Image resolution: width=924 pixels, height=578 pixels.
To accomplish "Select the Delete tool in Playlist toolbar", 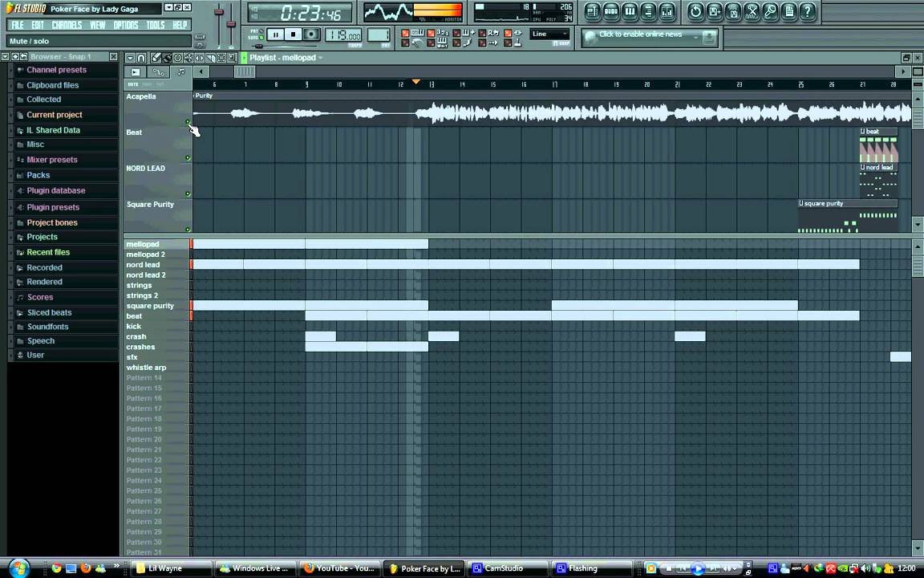I will 178,58.
